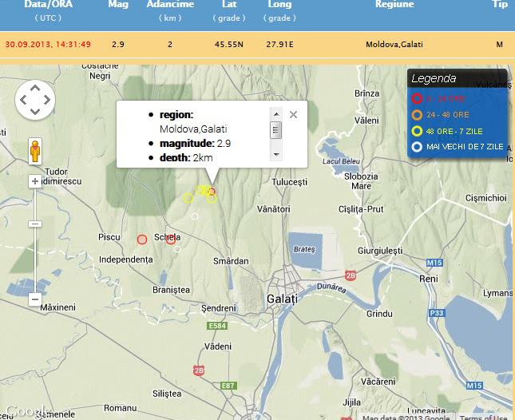Open the Google logo link on map
This screenshot has height=420, width=515.
point(26,411)
